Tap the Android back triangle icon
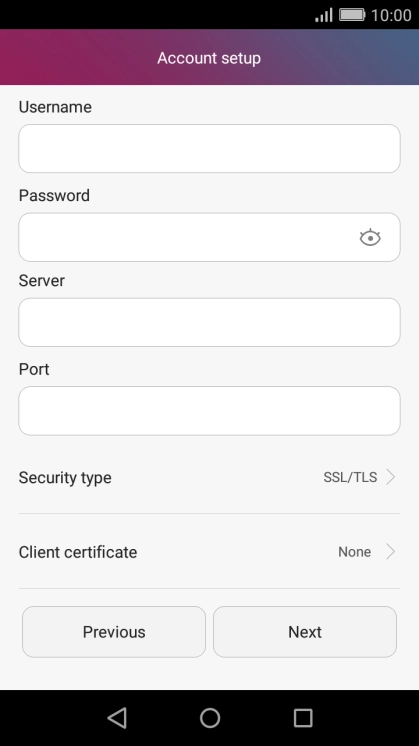419x746 pixels. [117, 717]
